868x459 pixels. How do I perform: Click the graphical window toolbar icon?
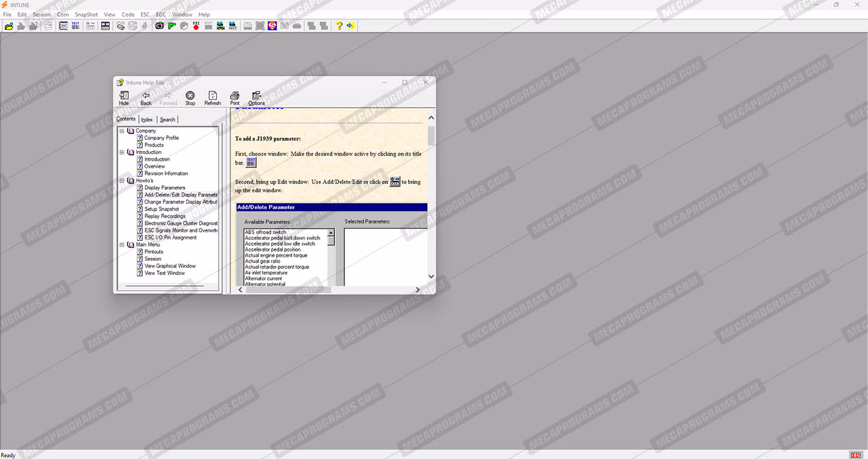pos(63,26)
